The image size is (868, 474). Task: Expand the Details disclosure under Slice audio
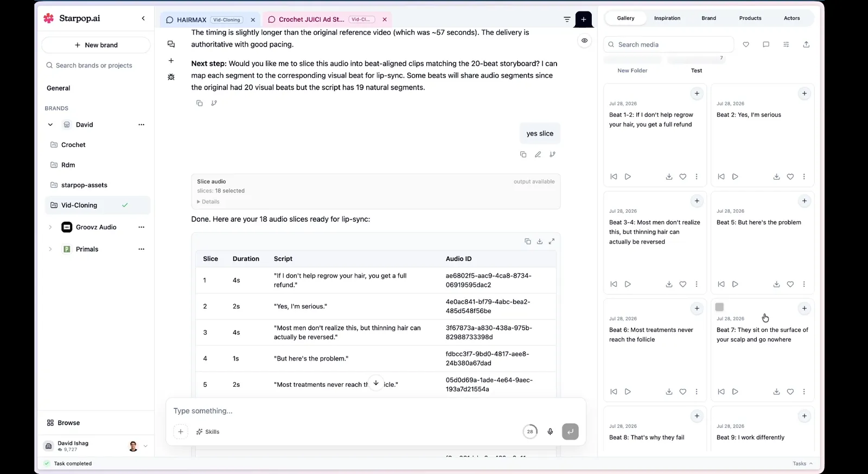pyautogui.click(x=208, y=202)
